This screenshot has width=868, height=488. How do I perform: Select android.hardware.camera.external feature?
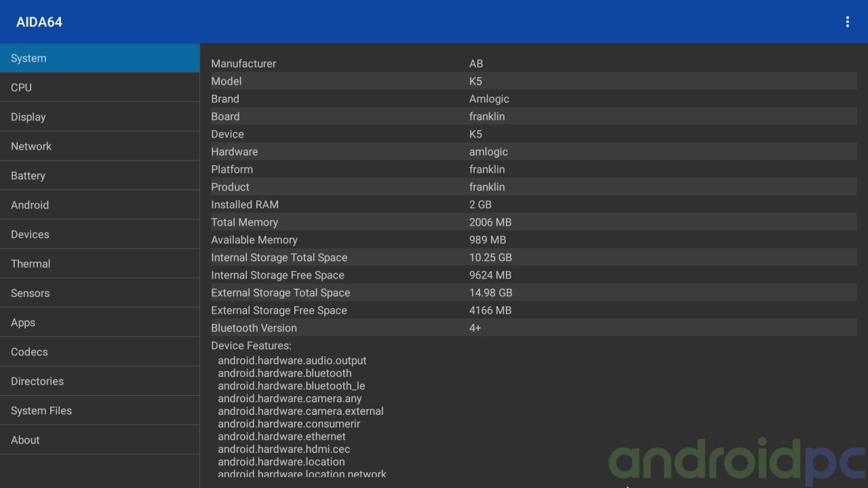tap(300, 411)
